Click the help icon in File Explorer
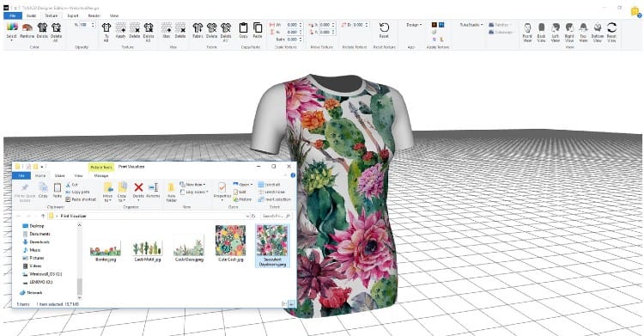This screenshot has width=644, height=336. [293, 175]
